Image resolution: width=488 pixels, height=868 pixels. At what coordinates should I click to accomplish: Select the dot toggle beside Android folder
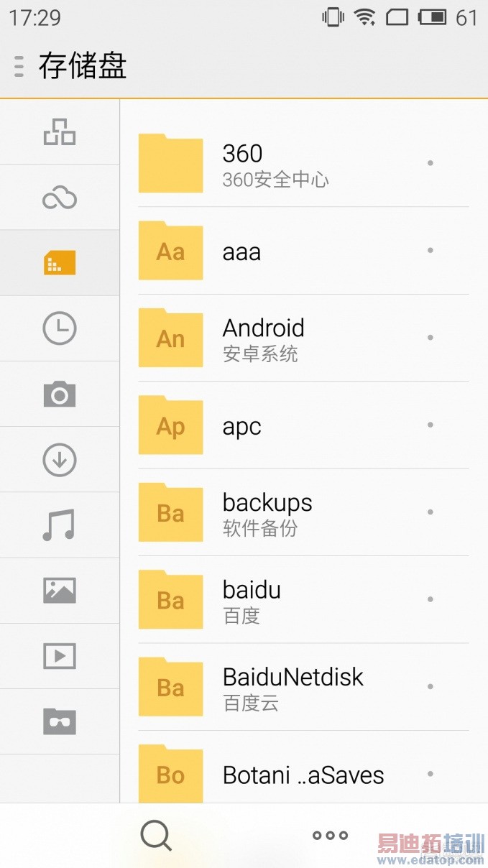pyautogui.click(x=431, y=337)
